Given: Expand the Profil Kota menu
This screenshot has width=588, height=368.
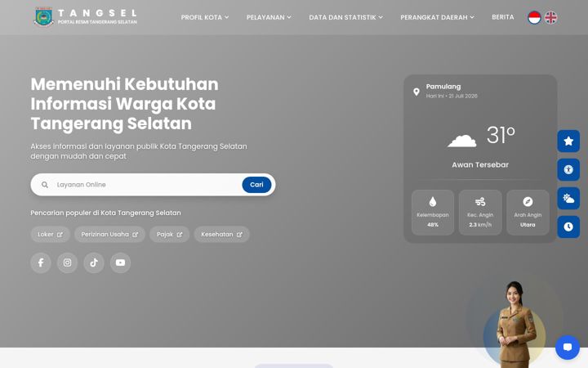Looking at the screenshot, I should 205,17.
